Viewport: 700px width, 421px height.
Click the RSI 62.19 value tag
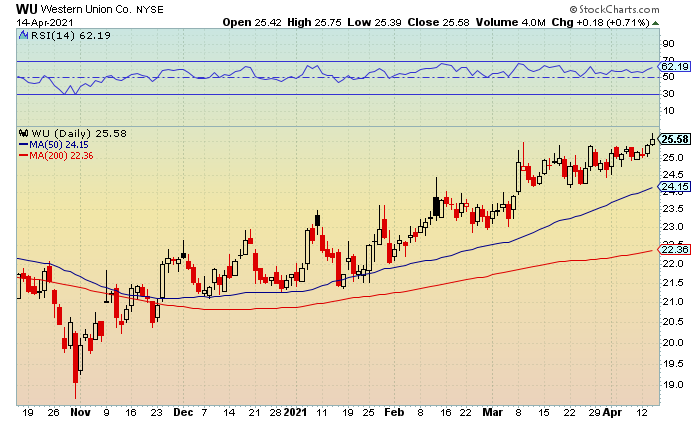pos(675,67)
